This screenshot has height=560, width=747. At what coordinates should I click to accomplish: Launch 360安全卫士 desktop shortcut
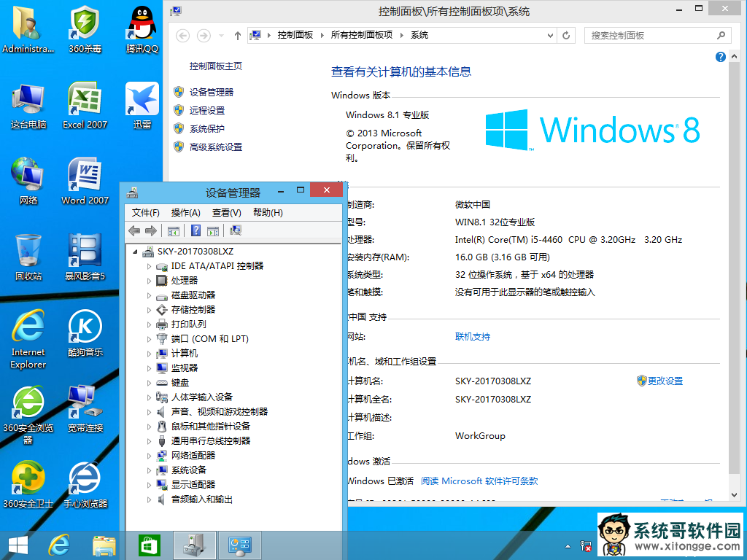coord(28,485)
